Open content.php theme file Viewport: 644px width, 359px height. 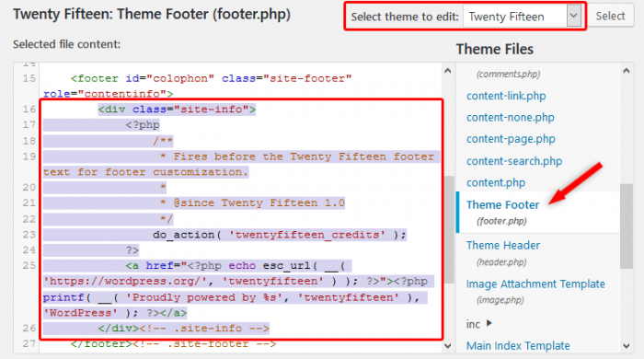coord(496,182)
